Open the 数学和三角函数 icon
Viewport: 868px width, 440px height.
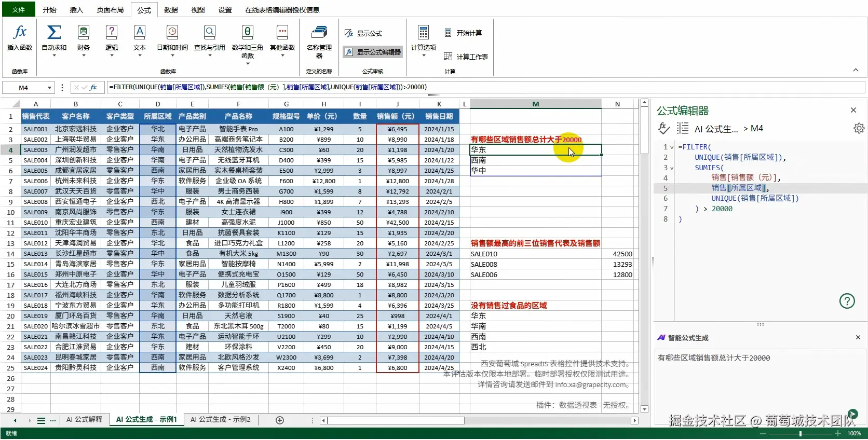tap(248, 33)
